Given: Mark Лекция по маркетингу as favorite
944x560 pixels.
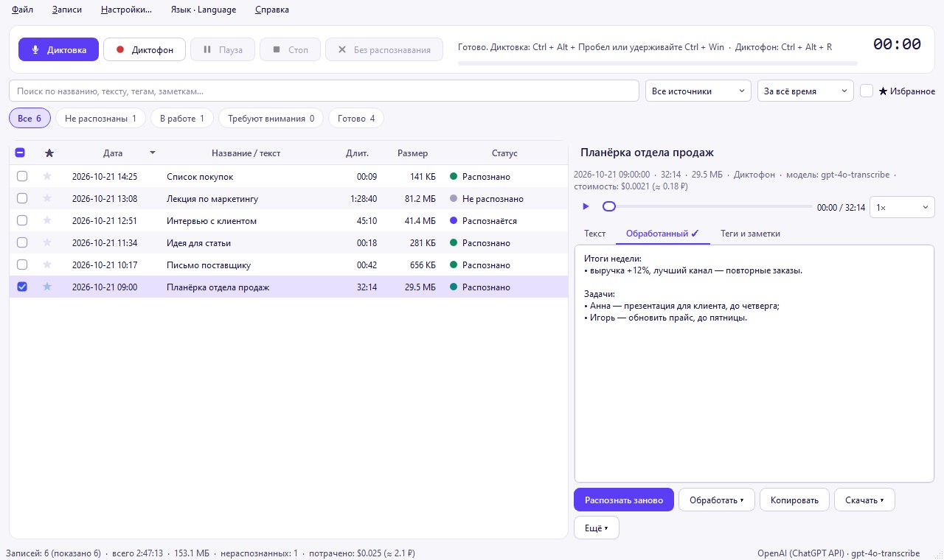Looking at the screenshot, I should tap(48, 198).
